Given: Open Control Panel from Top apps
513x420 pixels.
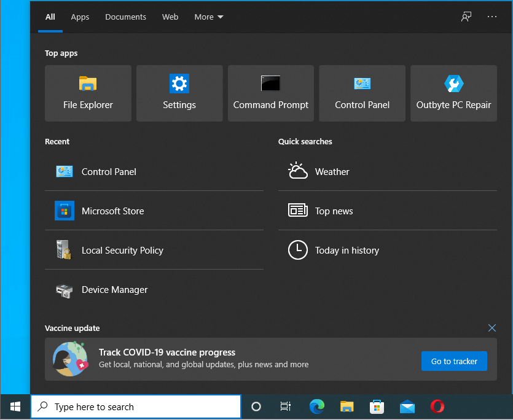Looking at the screenshot, I should click(x=362, y=93).
